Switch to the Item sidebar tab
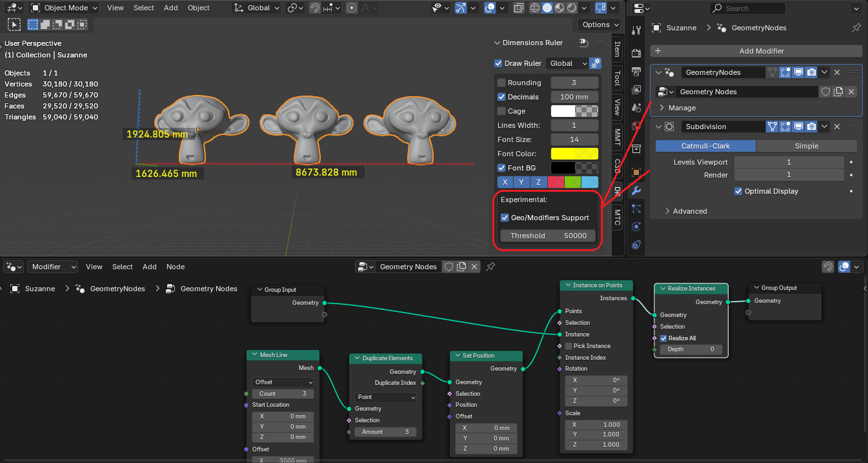868x463 pixels. 617,49
